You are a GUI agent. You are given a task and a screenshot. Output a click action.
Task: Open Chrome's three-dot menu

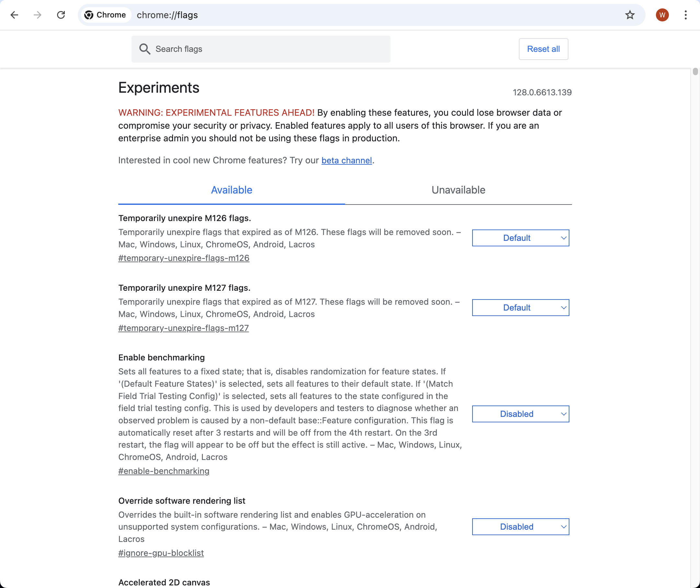685,15
